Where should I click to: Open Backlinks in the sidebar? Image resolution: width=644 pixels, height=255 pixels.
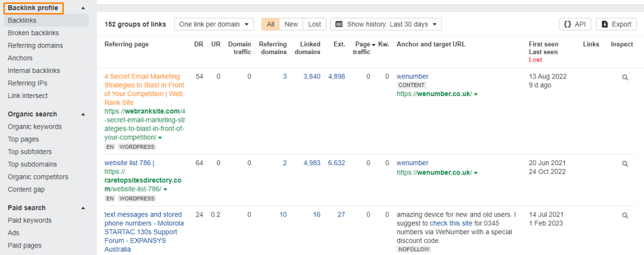click(46, 21)
